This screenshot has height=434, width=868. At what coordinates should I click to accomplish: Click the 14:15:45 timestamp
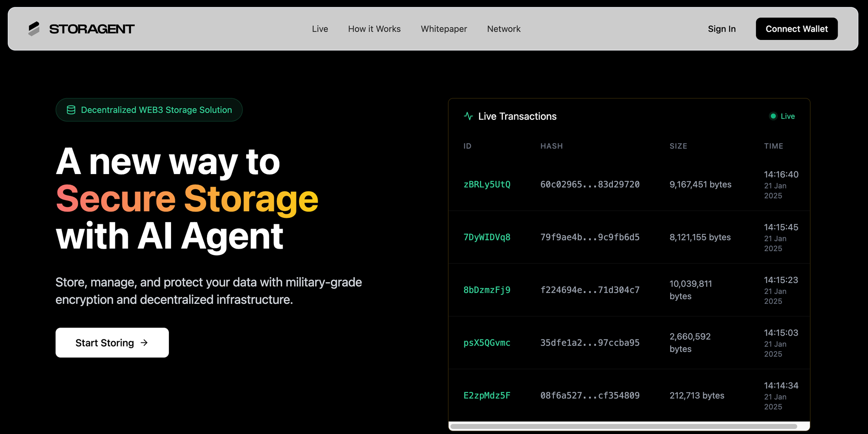pos(781,227)
